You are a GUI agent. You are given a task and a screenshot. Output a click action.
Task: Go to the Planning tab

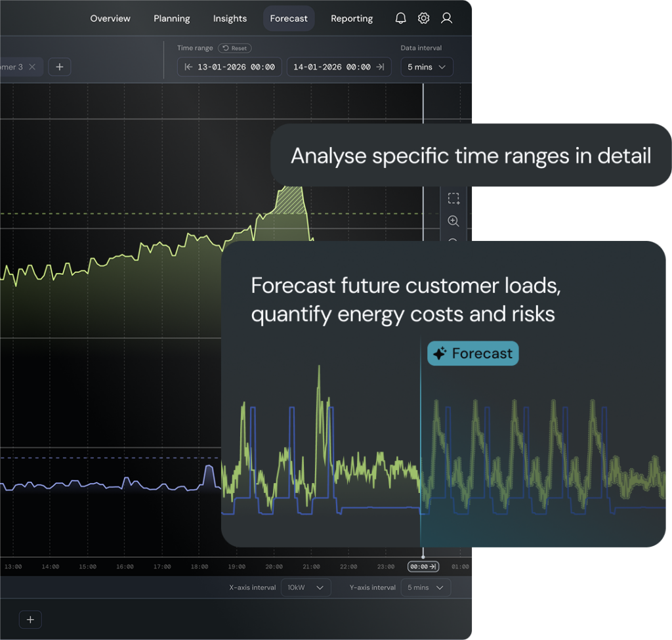pyautogui.click(x=172, y=18)
